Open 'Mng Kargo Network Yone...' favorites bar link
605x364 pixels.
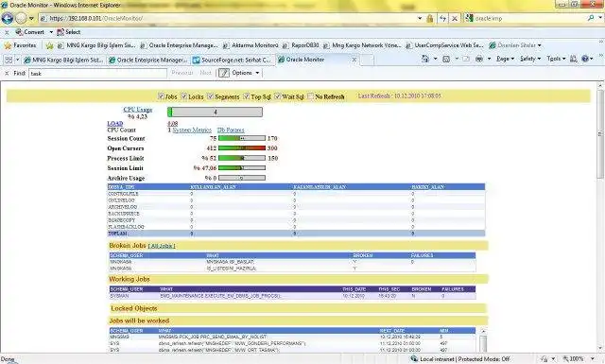(362, 45)
